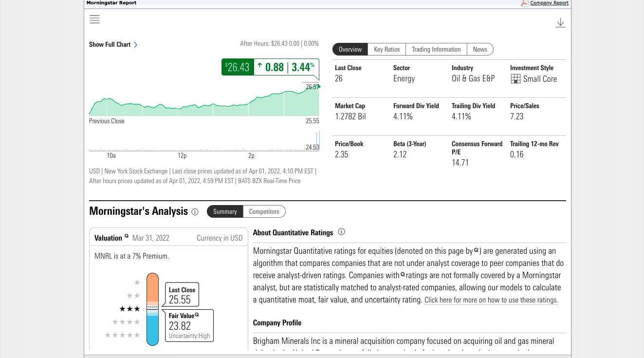Click the valuation thermometer bar
This screenshot has width=644, height=358.
153,309
